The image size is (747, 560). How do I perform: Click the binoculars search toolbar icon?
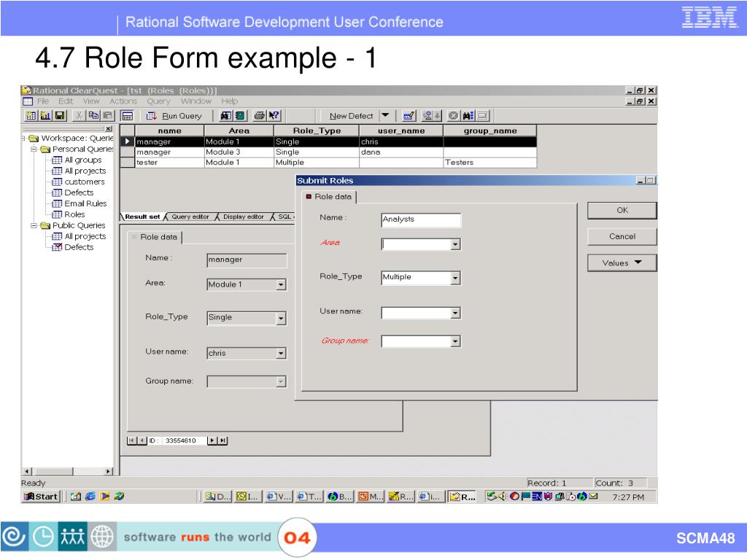[468, 116]
